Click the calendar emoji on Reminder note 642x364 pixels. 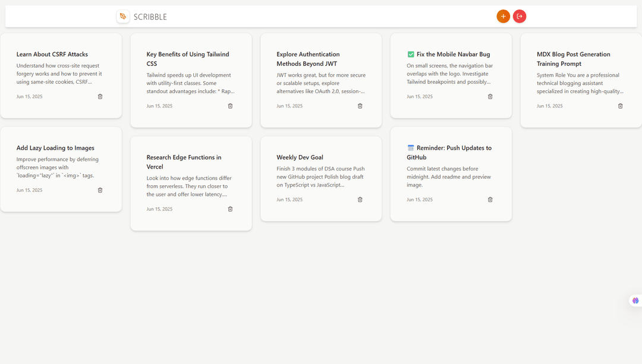tap(411, 148)
